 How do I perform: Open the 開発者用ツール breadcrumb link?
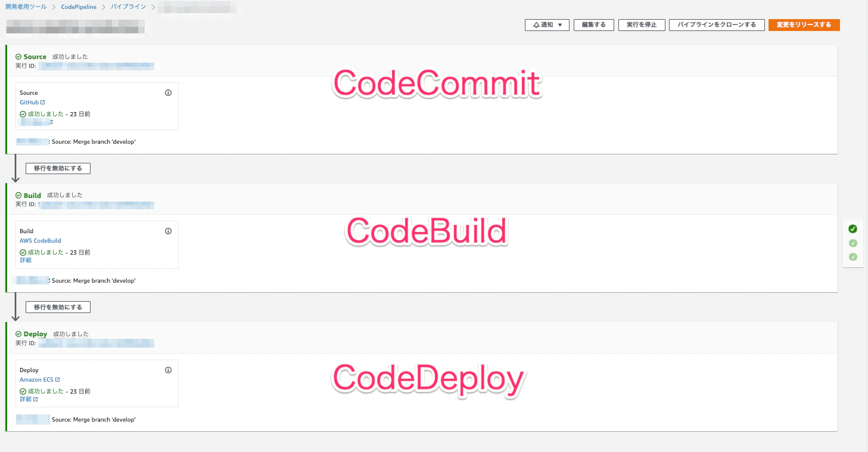point(26,7)
